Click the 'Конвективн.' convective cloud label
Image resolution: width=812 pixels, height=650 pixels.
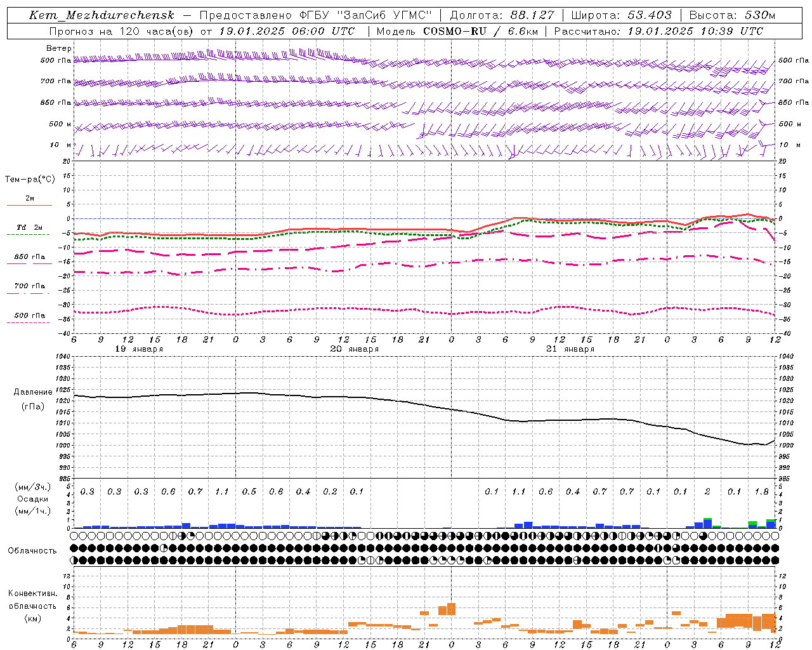(32, 594)
